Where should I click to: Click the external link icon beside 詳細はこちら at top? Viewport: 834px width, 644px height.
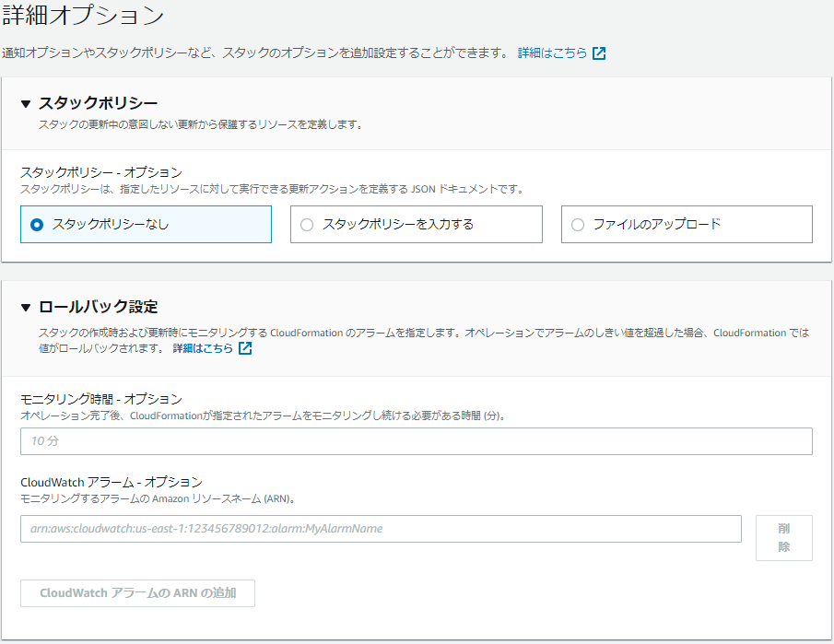coord(601,53)
